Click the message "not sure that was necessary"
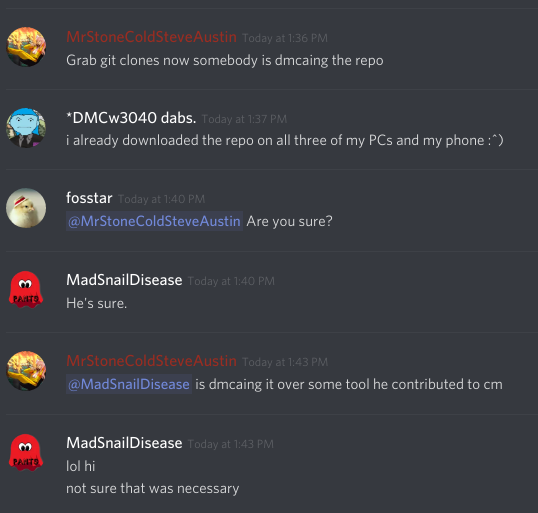 click(x=153, y=488)
